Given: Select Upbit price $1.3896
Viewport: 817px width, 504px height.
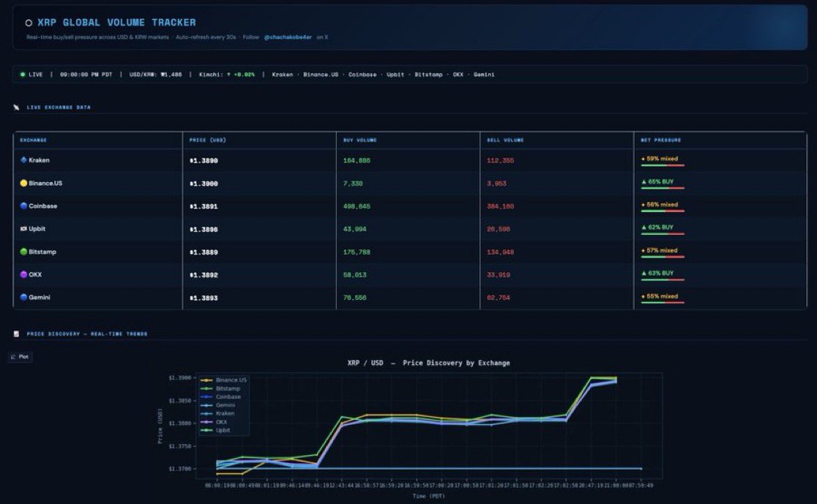Looking at the screenshot, I should [204, 230].
